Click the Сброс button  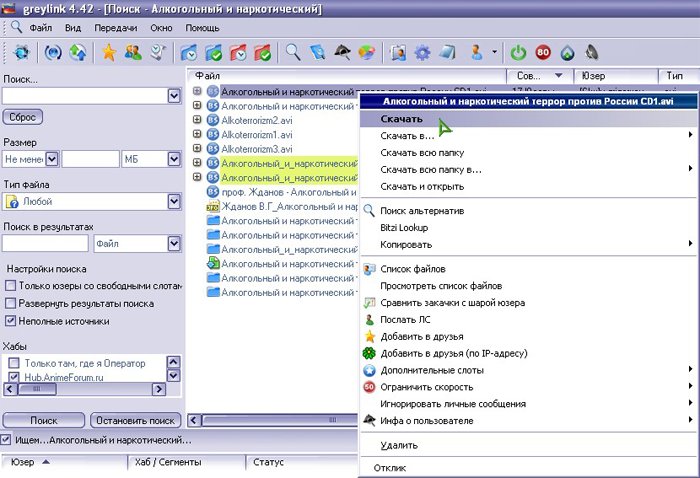pos(23,117)
